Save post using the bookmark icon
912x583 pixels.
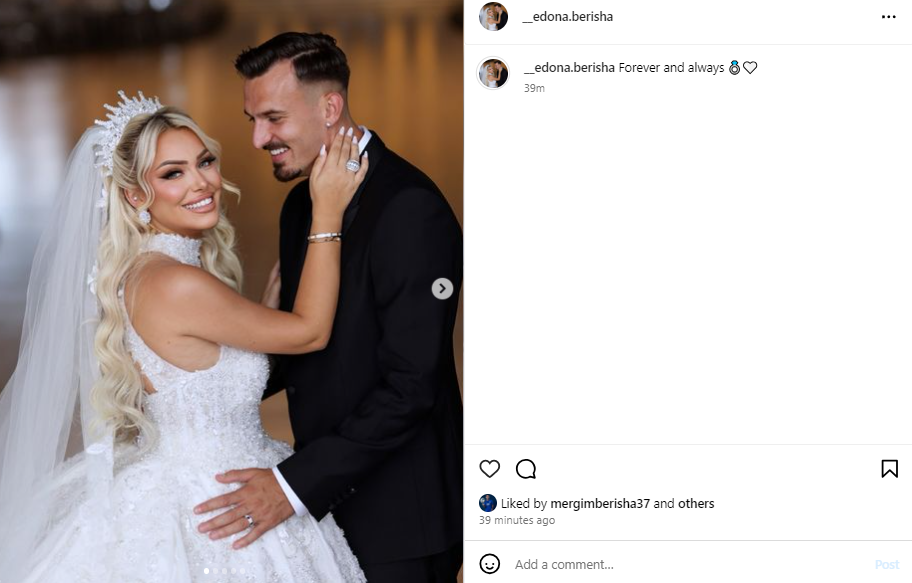point(889,468)
